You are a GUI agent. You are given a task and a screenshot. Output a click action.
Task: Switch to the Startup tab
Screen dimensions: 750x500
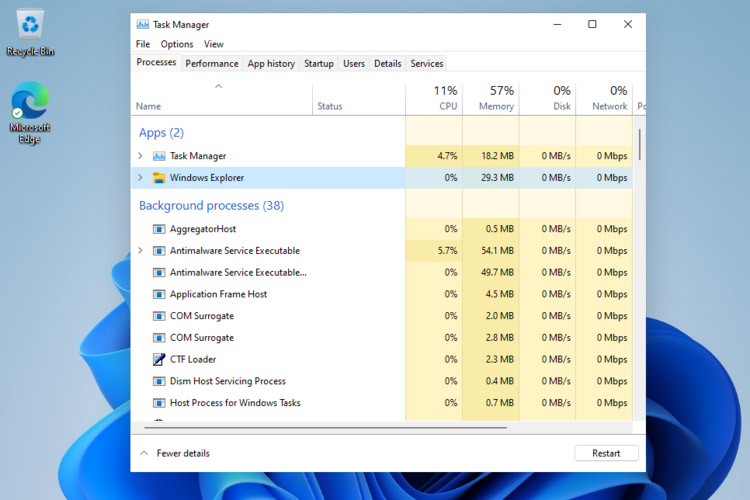319,64
